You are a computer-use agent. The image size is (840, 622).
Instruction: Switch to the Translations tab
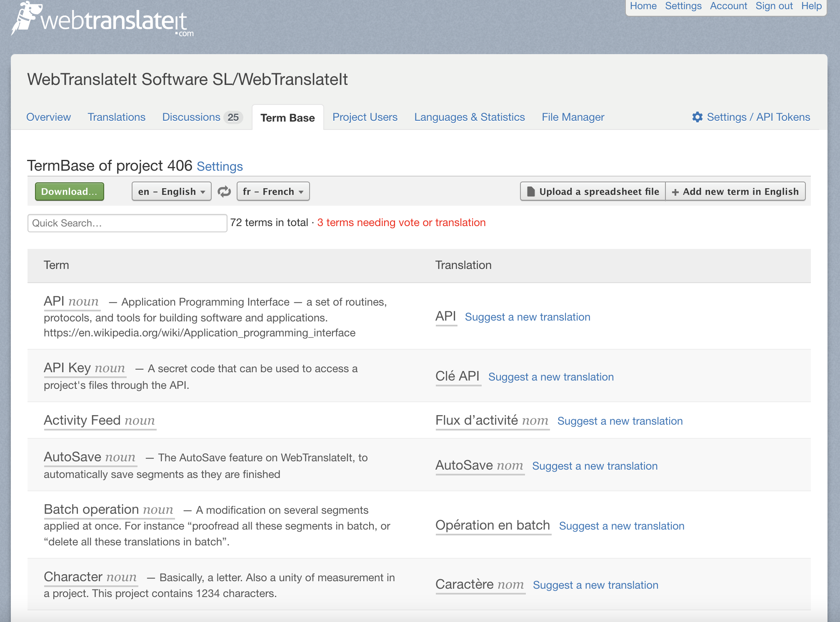(116, 117)
